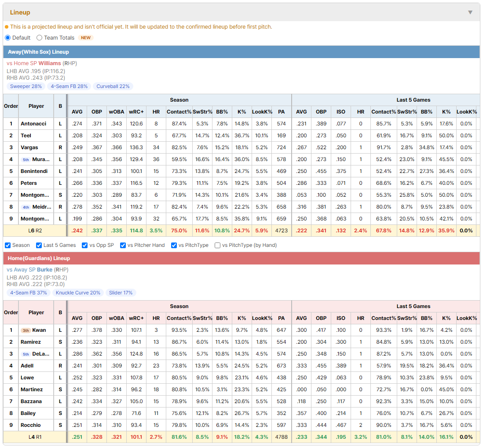The width and height of the screenshot is (483, 448).
Task: Click the Sweeper 28% pitch tag
Action: (26, 86)
